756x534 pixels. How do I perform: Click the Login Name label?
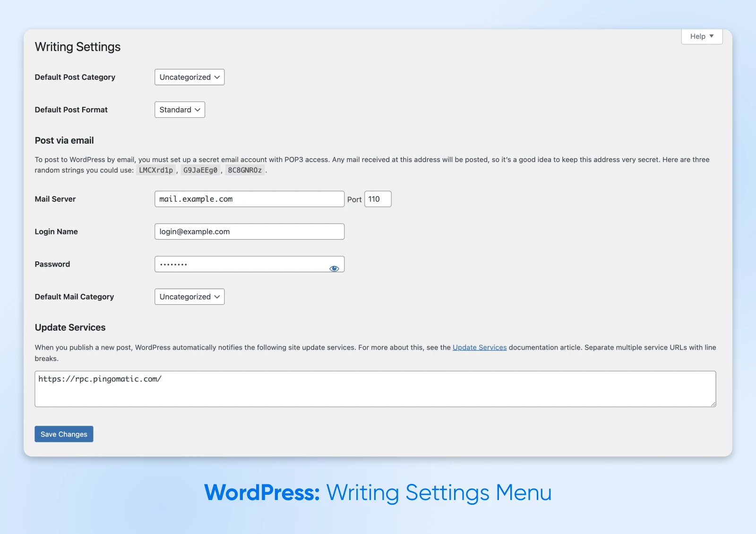(56, 232)
